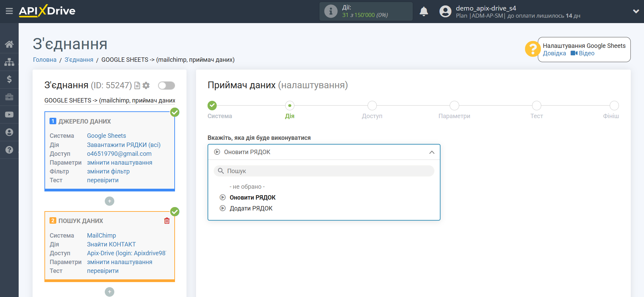
Task: Open the actions info icon
Action: point(331,11)
